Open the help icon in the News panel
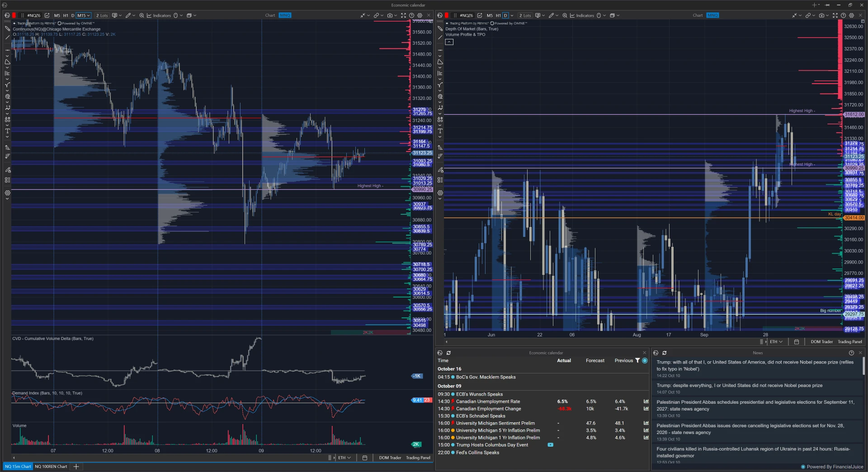This screenshot has height=472, width=868. pyautogui.click(x=851, y=353)
